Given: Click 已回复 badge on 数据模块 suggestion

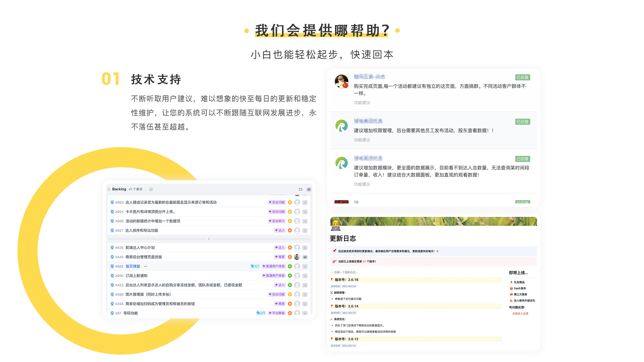Looking at the screenshot, I should (x=523, y=159).
